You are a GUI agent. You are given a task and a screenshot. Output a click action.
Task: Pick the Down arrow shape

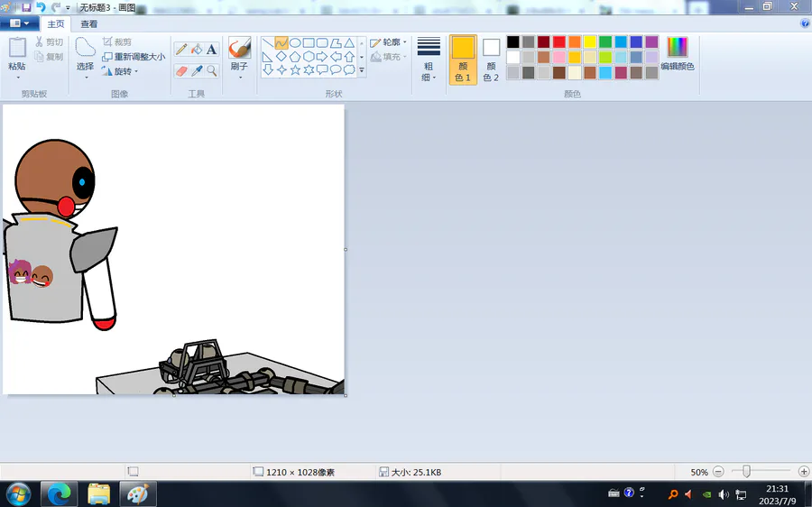tap(268, 69)
